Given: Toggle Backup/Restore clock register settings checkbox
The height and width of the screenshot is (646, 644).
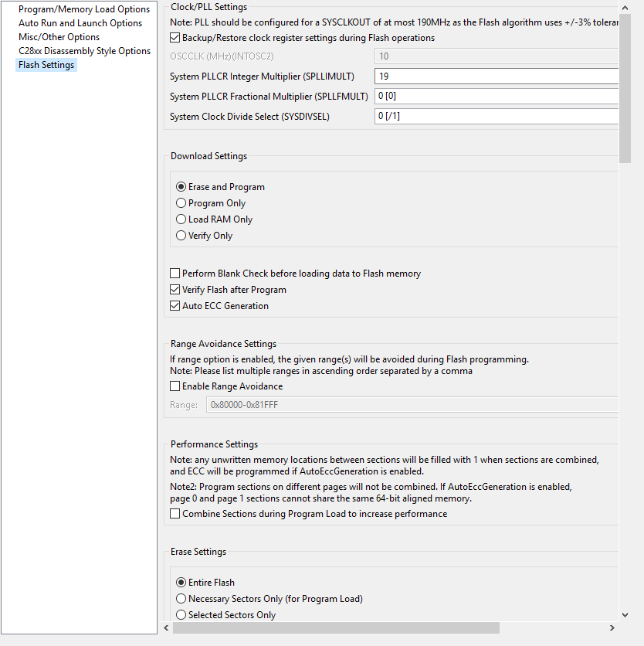Looking at the screenshot, I should pyautogui.click(x=175, y=38).
